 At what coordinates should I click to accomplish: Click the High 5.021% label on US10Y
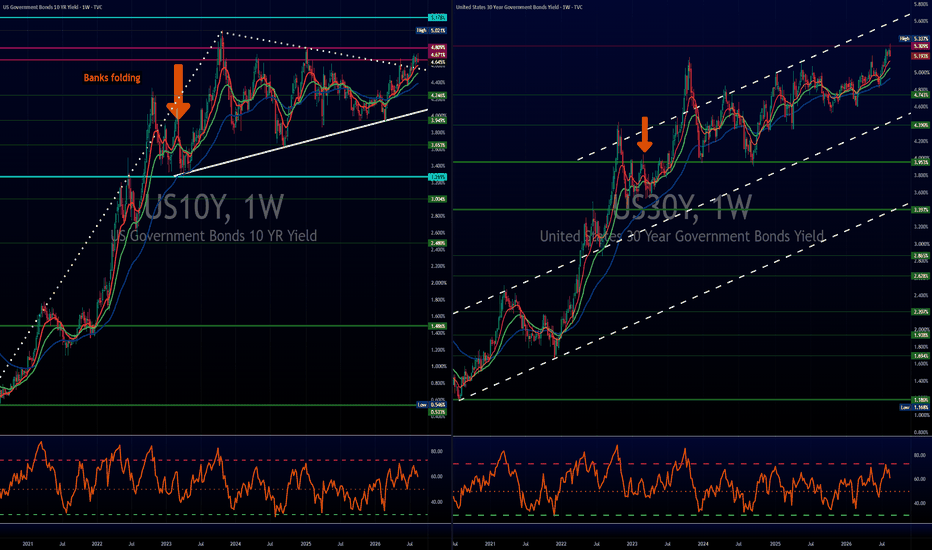pyautogui.click(x=431, y=30)
